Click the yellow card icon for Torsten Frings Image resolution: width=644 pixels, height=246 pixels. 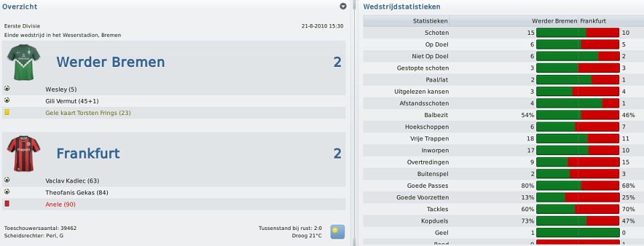pyautogui.click(x=7, y=112)
